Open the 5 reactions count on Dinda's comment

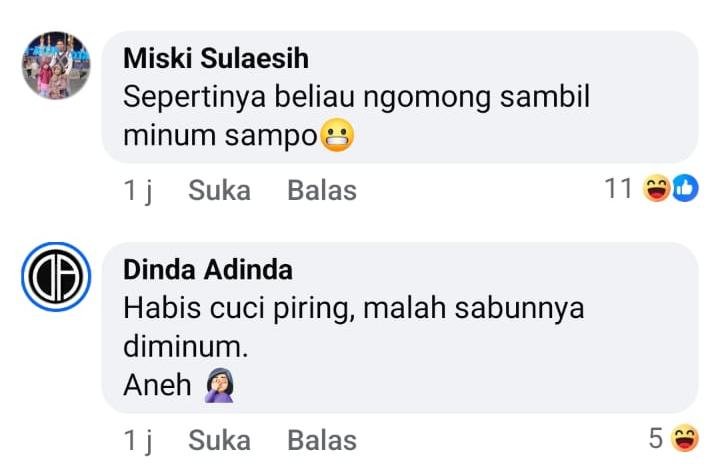655,438
